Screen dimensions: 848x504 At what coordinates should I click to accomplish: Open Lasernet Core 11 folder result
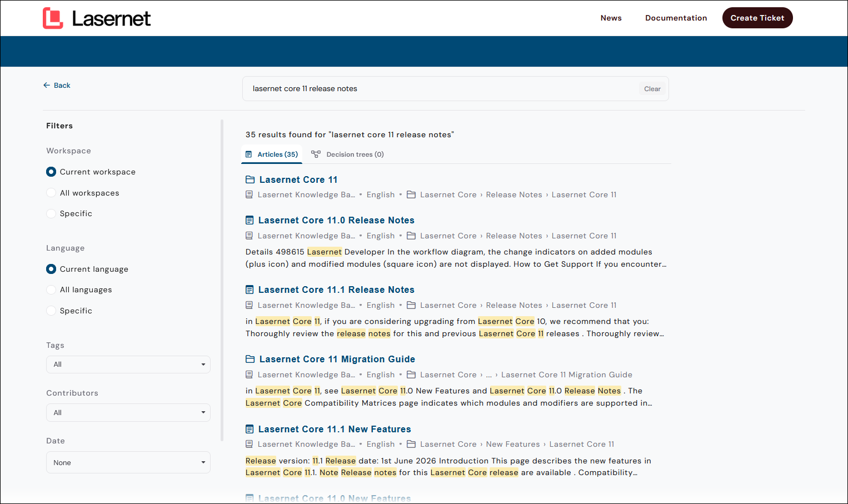tap(298, 180)
